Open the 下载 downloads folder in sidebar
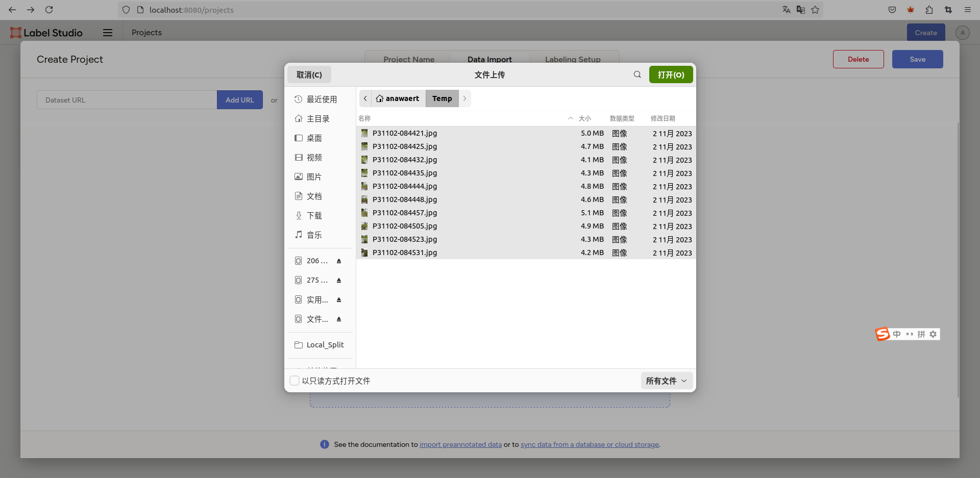 pyautogui.click(x=314, y=215)
